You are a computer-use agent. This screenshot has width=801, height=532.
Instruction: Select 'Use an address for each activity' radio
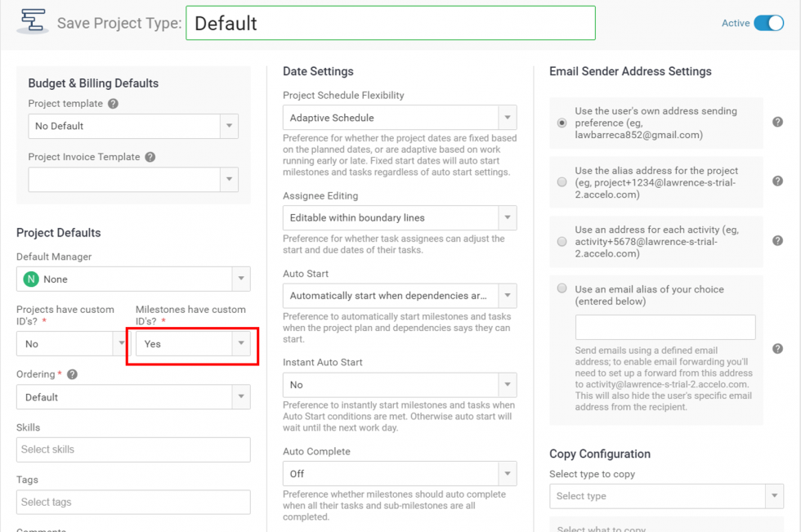click(x=562, y=242)
